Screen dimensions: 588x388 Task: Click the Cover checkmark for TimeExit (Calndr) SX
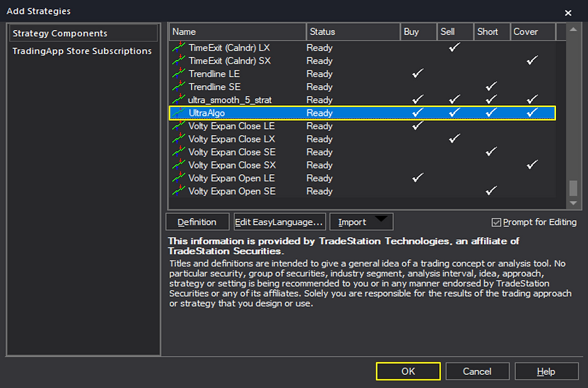(532, 60)
